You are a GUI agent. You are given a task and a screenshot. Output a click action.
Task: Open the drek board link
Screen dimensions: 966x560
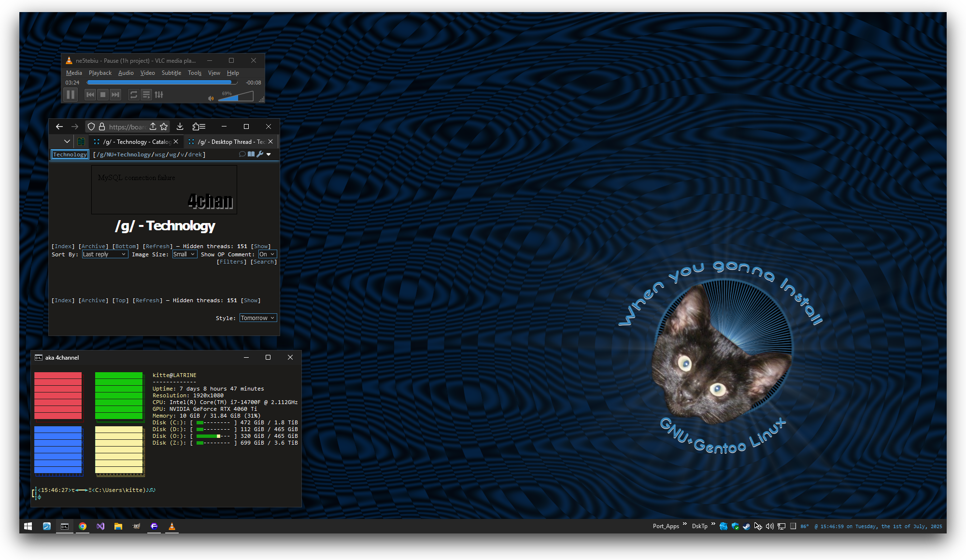[x=195, y=154]
